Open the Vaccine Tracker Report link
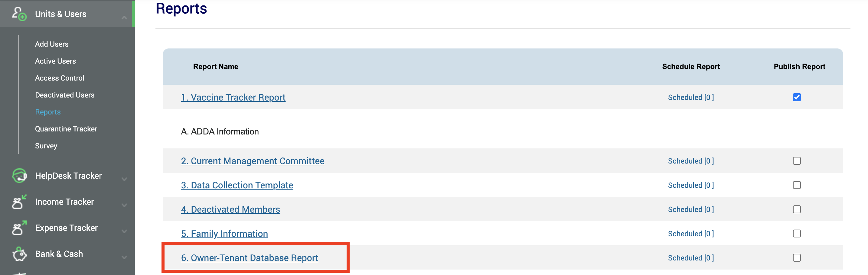Screen dimensions: 868x275 (x=233, y=97)
